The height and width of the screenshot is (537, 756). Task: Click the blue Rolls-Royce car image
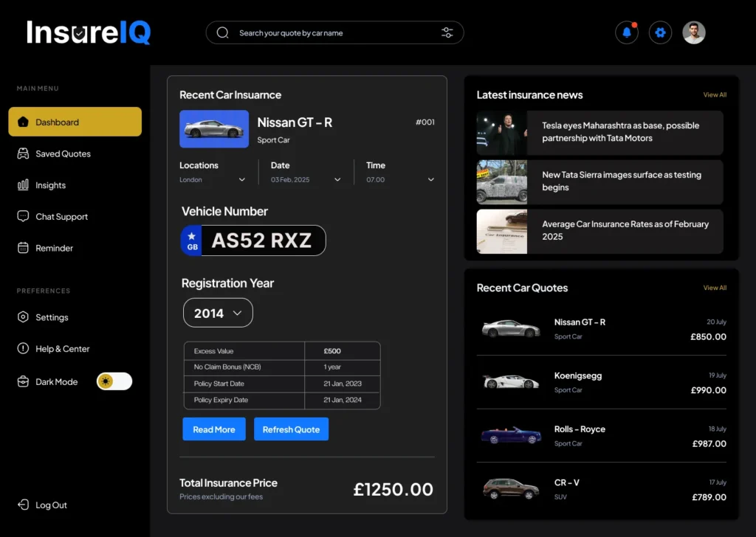pyautogui.click(x=511, y=435)
